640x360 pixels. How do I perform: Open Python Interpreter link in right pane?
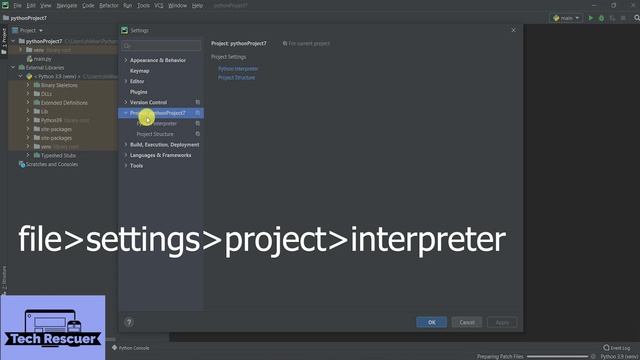point(238,69)
